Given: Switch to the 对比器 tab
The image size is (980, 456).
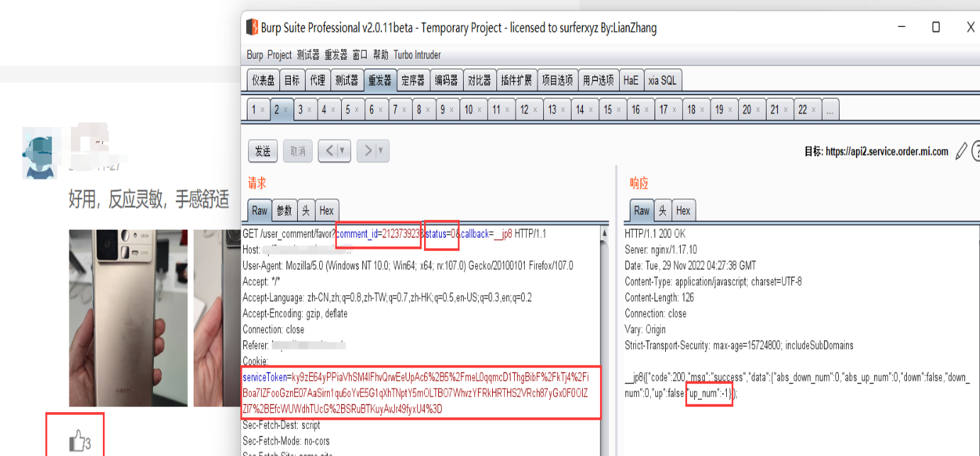Looking at the screenshot, I should point(479,80).
